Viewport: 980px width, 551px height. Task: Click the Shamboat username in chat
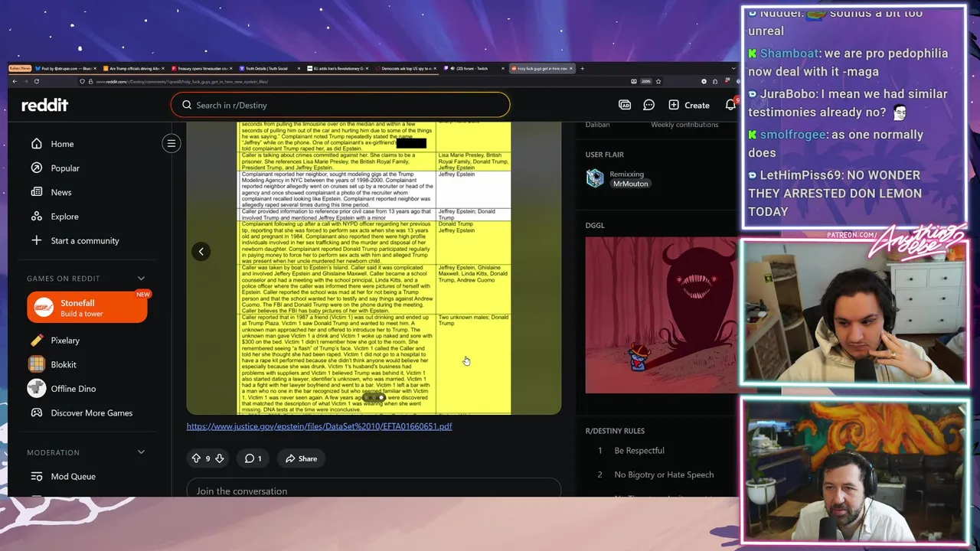[789, 54]
